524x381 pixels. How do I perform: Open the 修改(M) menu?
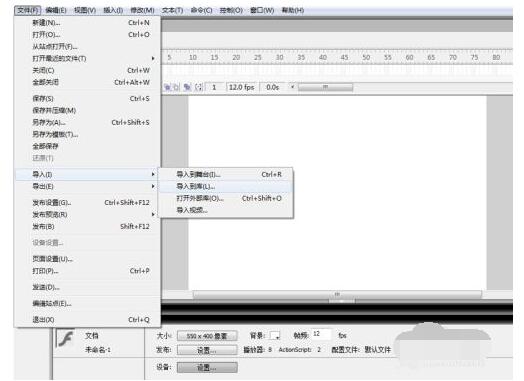pyautogui.click(x=142, y=10)
